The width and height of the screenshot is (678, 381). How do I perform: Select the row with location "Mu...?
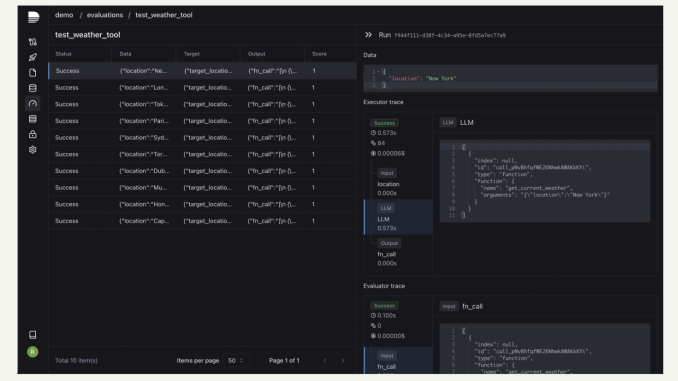(x=202, y=187)
